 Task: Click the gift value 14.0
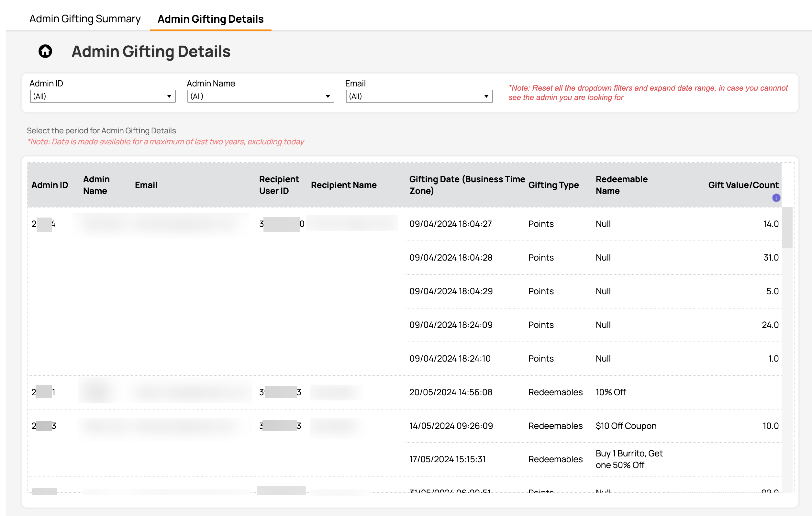point(771,224)
